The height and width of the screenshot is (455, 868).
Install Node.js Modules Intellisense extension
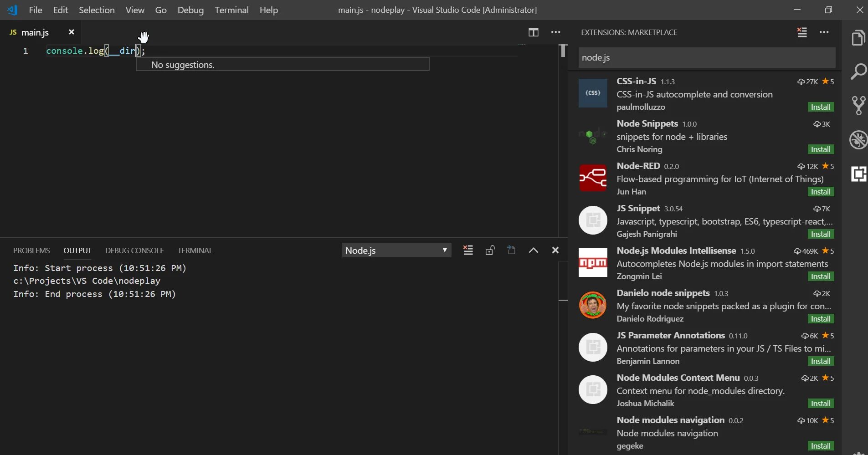(821, 276)
